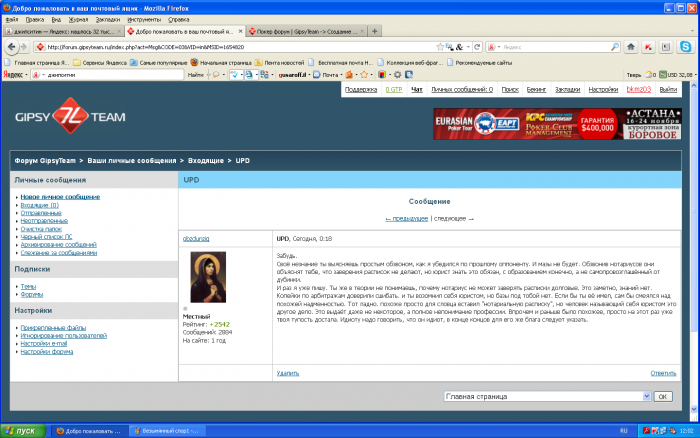
Task: Open the Инструменты menu
Action: tap(144, 20)
